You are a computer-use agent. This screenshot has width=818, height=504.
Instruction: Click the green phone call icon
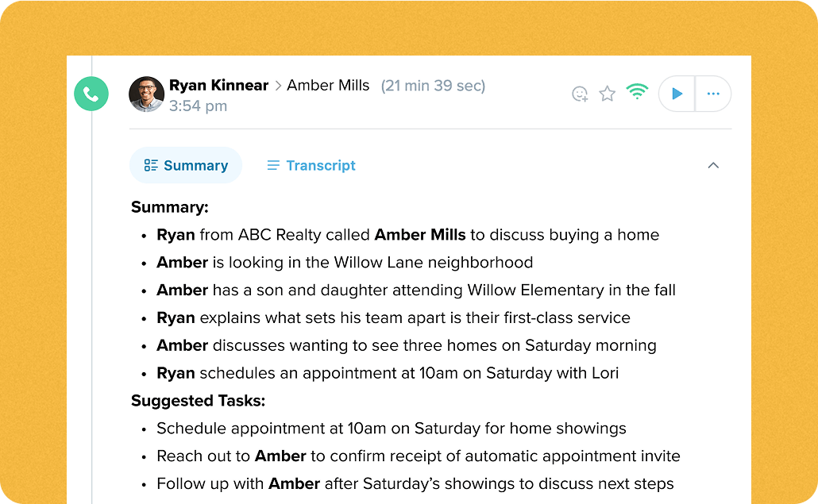click(91, 94)
